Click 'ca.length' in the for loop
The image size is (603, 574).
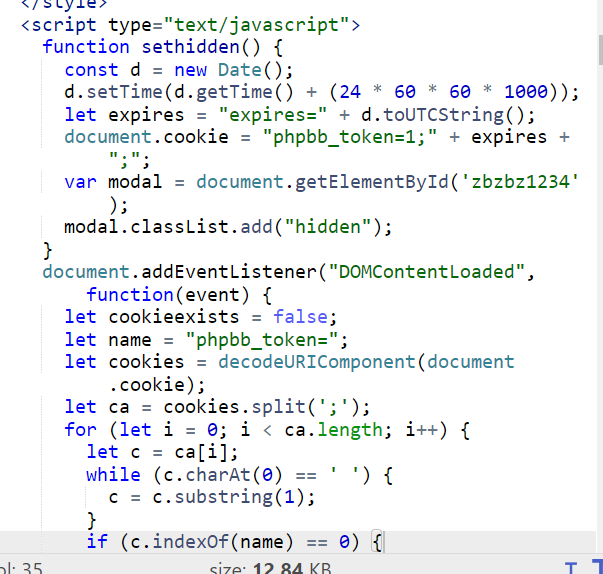[x=333, y=430]
